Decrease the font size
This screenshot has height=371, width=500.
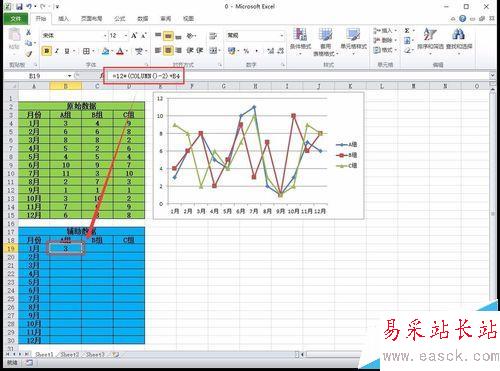(144, 35)
